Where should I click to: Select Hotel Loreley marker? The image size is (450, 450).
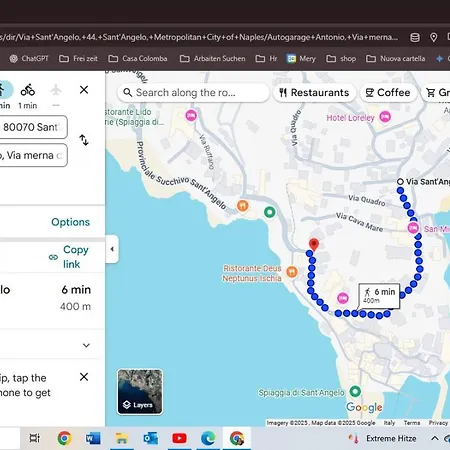click(385, 117)
